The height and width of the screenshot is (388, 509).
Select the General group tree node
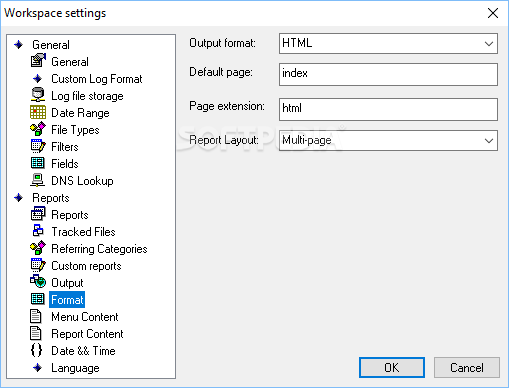(51, 45)
